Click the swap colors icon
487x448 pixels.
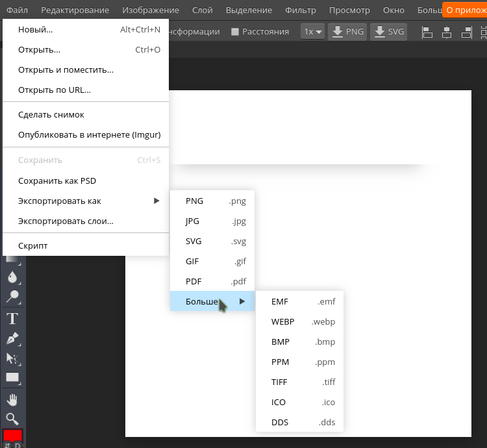coord(7,445)
